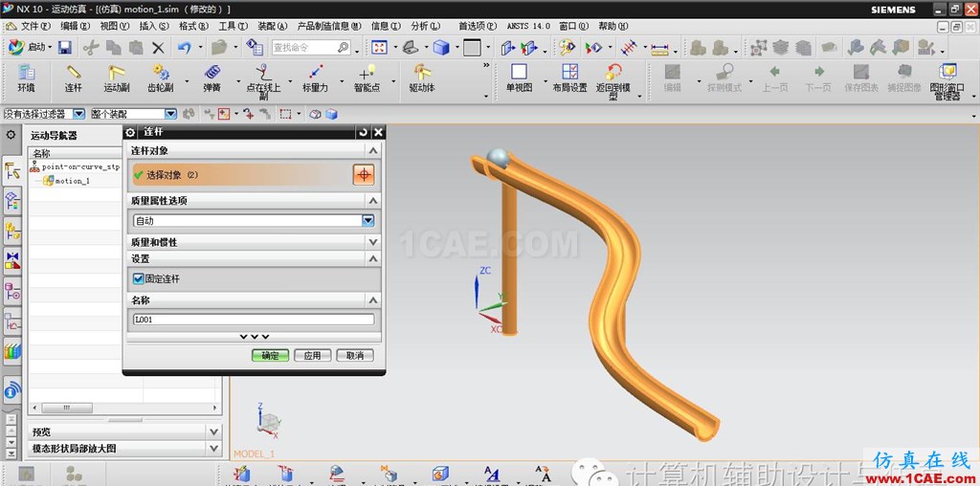Screen dimensions: 980x486
Task: Expand the 模态形状局部放大图 panel
Action: pos(213,449)
